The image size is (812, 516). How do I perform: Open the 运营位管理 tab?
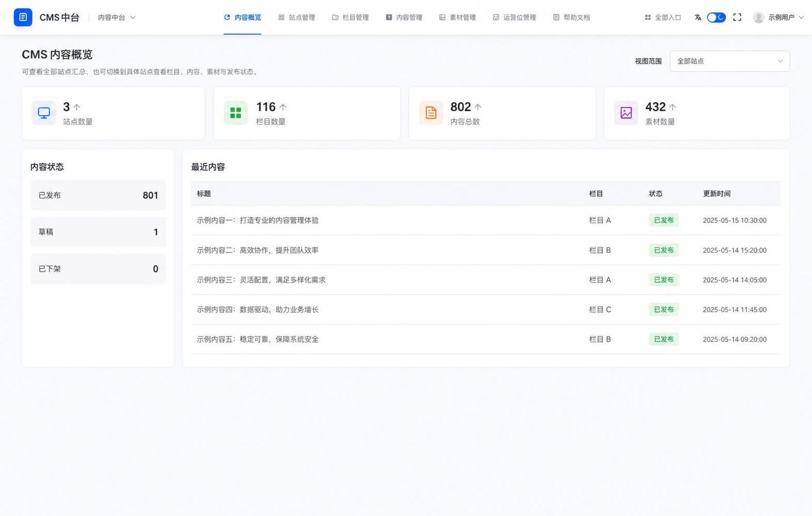click(514, 18)
